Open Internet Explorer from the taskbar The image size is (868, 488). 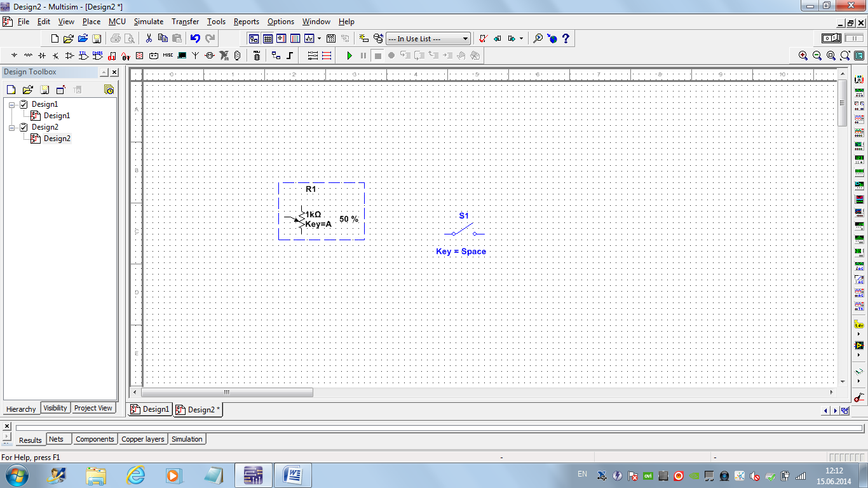pyautogui.click(x=136, y=475)
